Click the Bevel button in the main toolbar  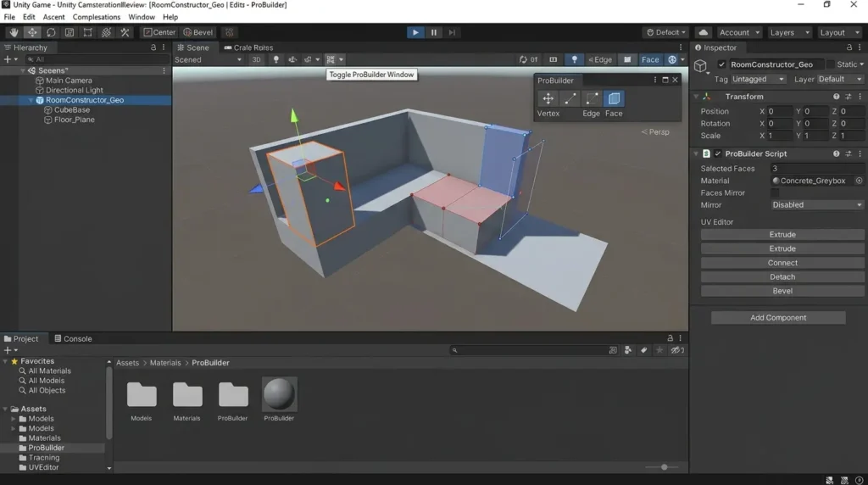(198, 32)
